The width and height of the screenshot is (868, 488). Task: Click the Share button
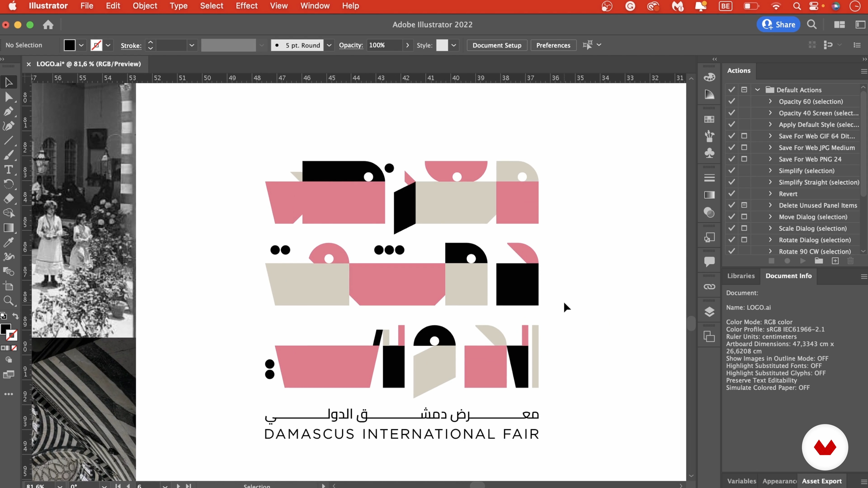click(778, 25)
